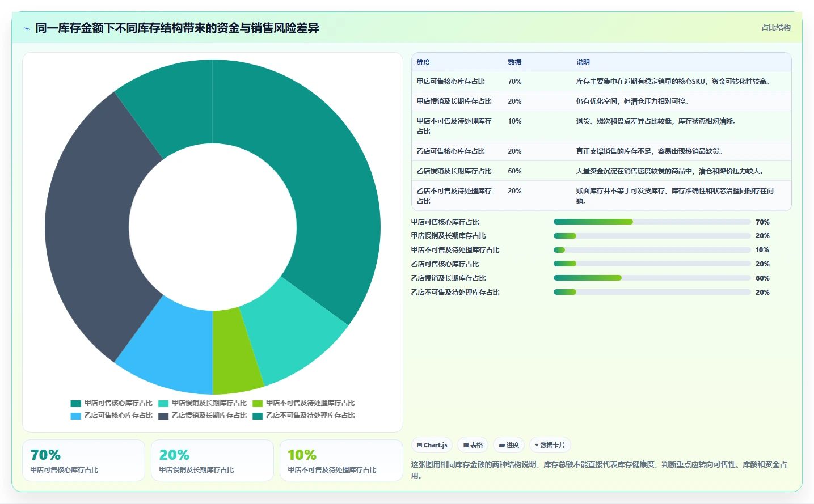814x504 pixels.
Task: Click the 乙店慢销及长期库存占比 label in the progress list
Action: [449, 278]
